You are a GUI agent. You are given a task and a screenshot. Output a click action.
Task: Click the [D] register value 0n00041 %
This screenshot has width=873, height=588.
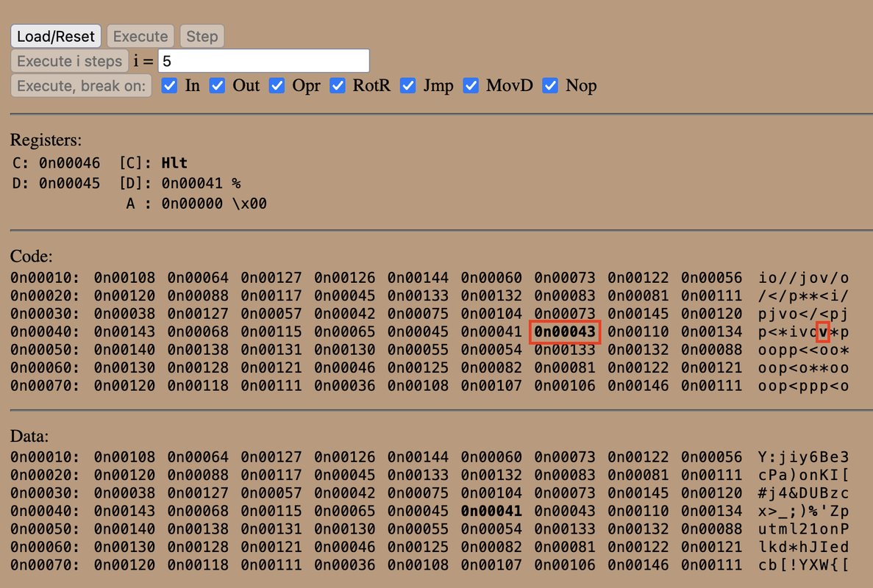tap(201, 183)
